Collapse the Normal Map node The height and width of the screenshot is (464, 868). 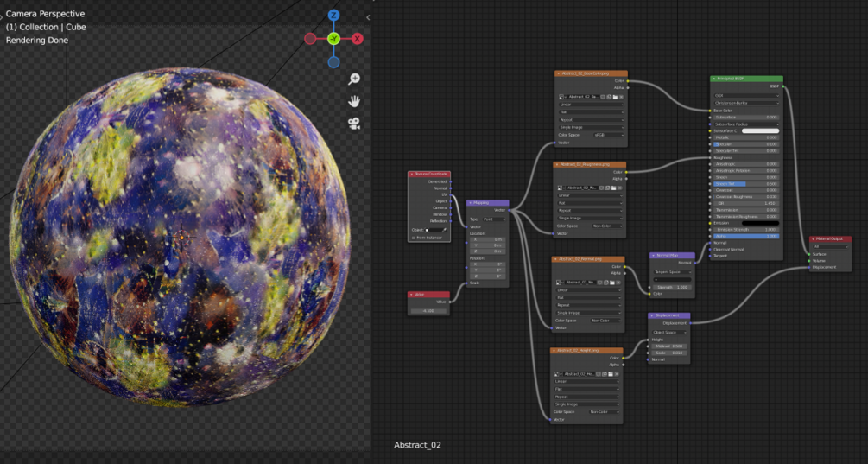653,255
